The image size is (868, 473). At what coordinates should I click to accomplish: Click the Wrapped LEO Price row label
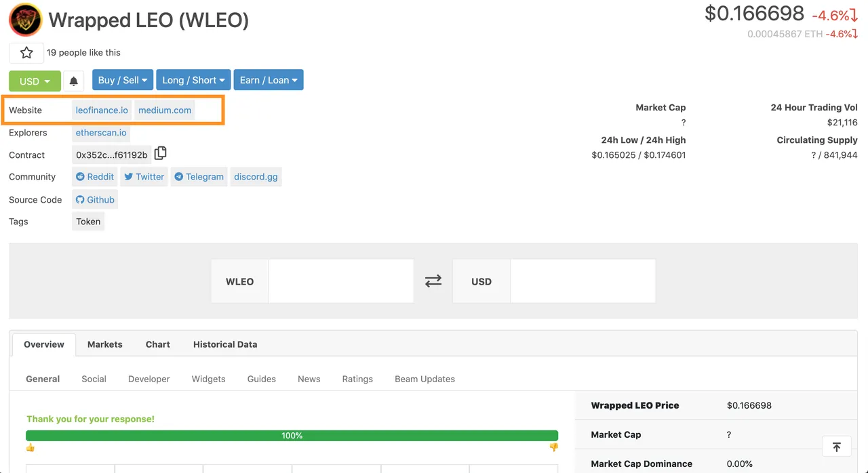click(x=635, y=405)
